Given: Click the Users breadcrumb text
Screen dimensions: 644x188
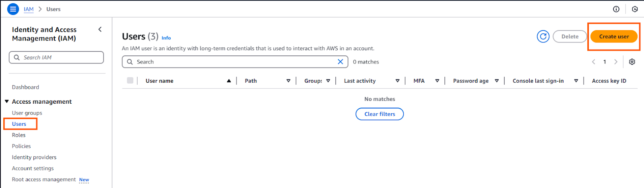Looking at the screenshot, I should 53,9.
